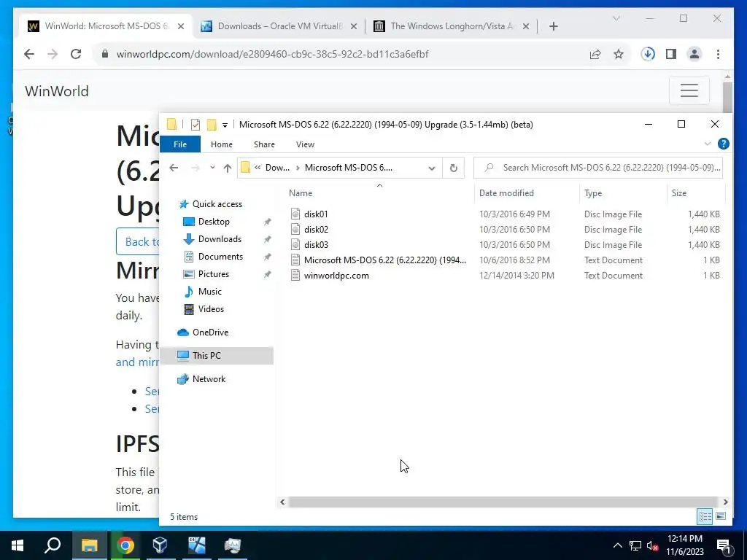Open the disk01 disc image file
This screenshot has height=560, width=747.
[316, 214]
